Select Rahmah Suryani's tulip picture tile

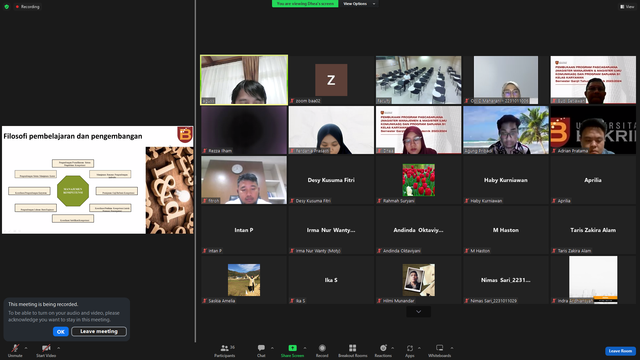point(418,180)
